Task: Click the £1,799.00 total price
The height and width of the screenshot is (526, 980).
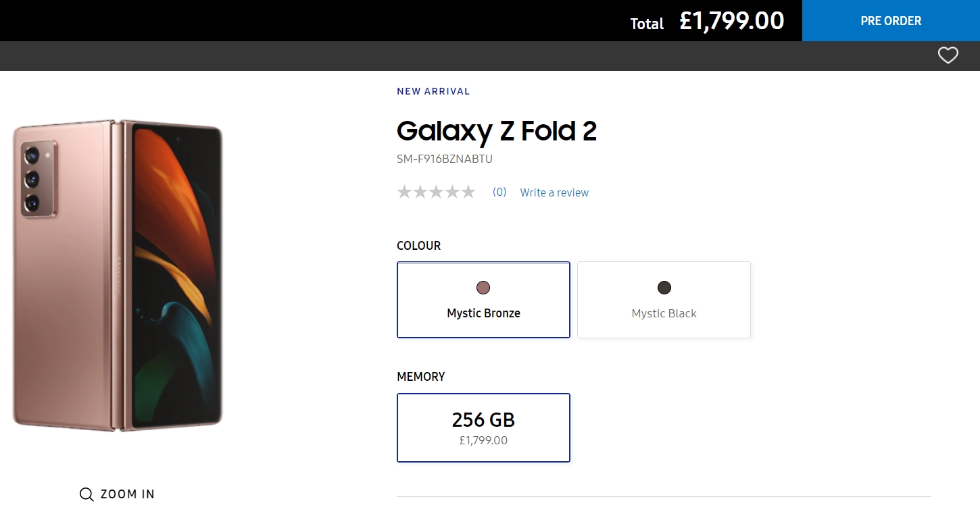Action: pyautogui.click(x=732, y=21)
